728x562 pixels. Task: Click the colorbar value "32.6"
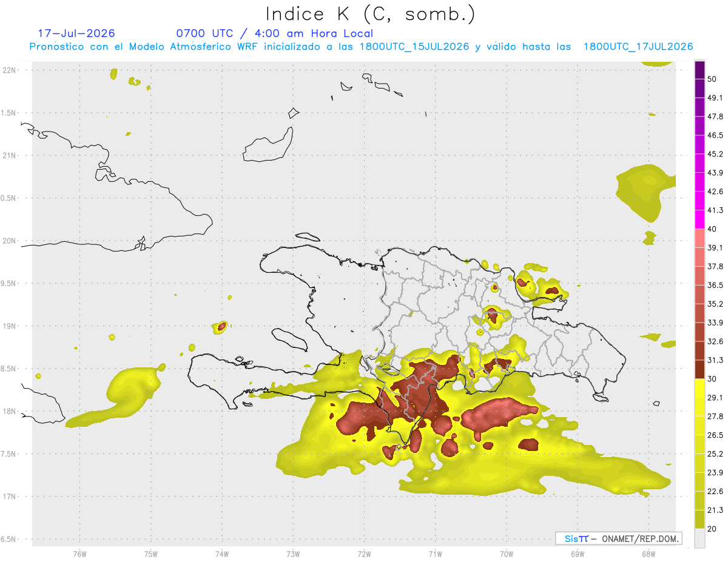(715, 342)
